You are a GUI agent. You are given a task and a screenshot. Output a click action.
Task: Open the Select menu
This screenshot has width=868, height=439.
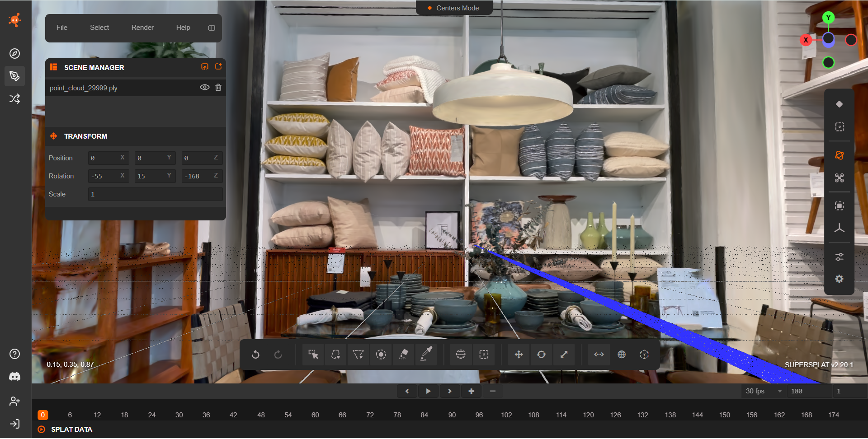(99, 28)
